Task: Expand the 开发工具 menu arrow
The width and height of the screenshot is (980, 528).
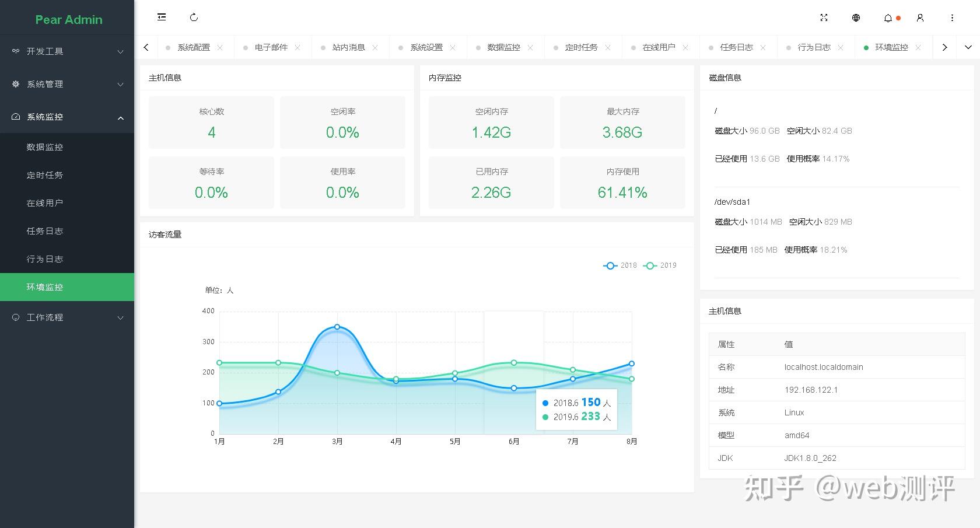Action: (x=120, y=51)
